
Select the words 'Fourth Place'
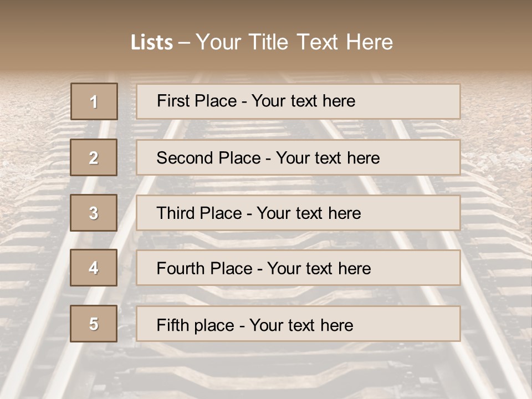[204, 268]
